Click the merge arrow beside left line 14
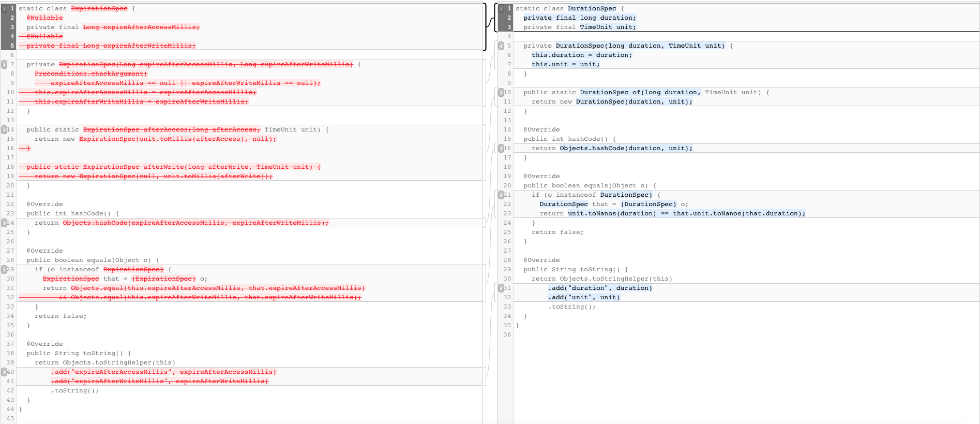 point(5,130)
